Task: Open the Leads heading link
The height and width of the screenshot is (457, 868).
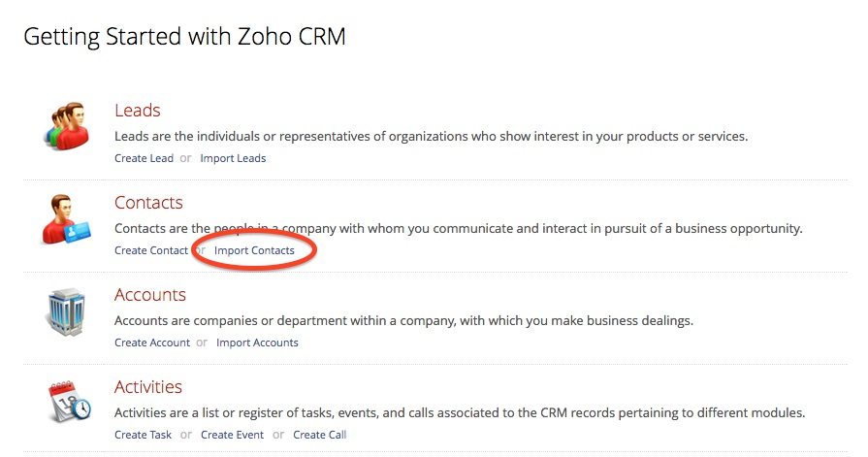Action: (x=138, y=111)
